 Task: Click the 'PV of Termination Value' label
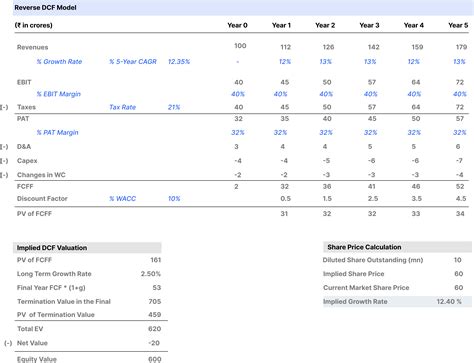pyautogui.click(x=56, y=315)
